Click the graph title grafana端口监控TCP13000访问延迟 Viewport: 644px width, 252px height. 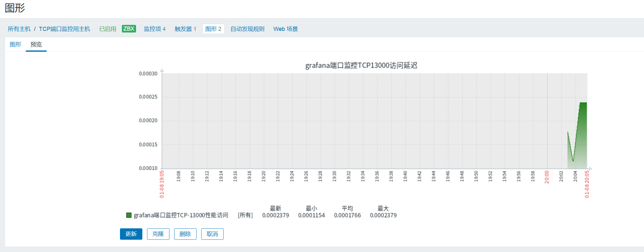tap(361, 65)
